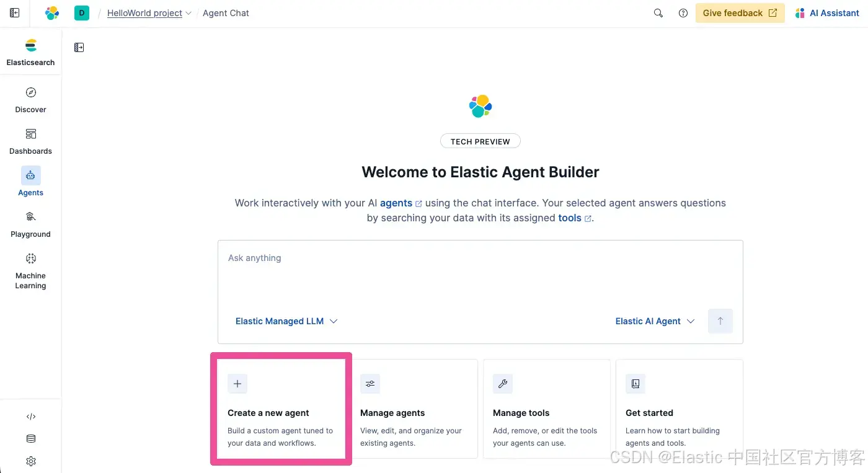Open the Elastic Managed LLM dropdown
The width and height of the screenshot is (868, 473).
point(286,321)
